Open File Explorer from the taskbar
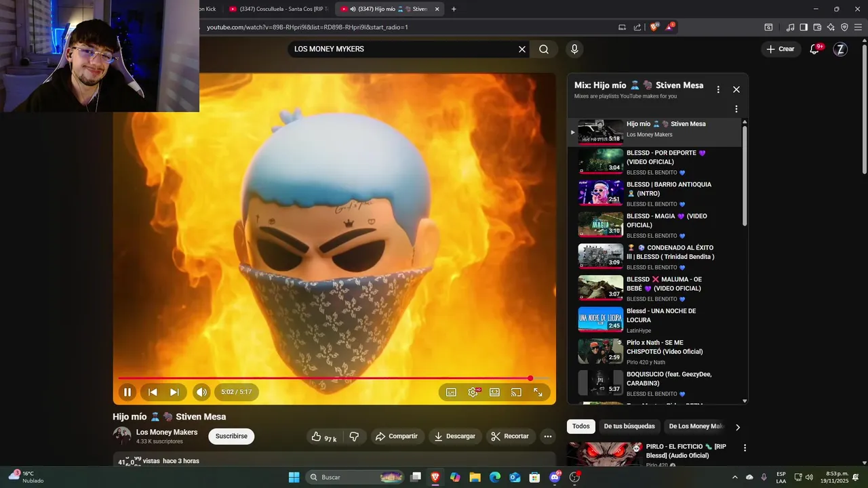 click(475, 477)
